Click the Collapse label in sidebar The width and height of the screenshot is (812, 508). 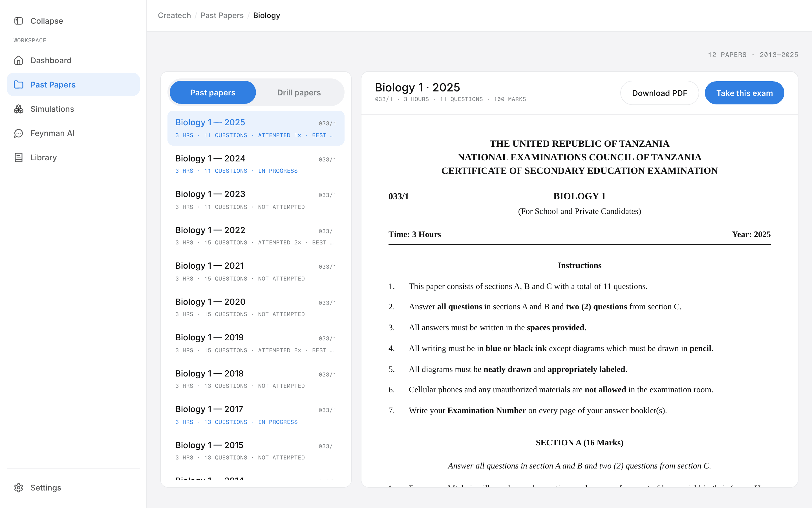tap(47, 21)
